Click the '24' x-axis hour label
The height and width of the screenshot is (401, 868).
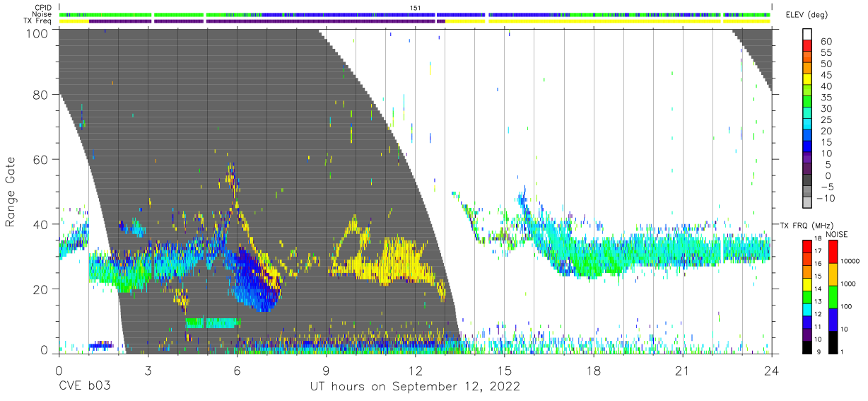pos(772,370)
